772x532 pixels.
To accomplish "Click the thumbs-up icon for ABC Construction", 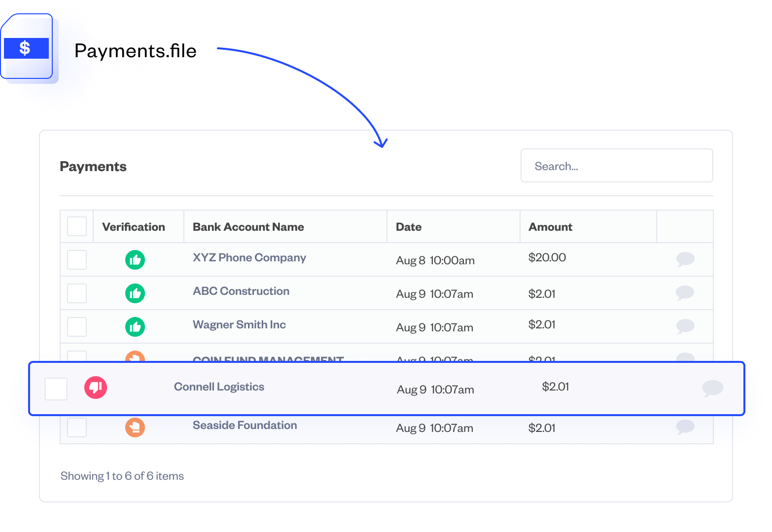I will (x=135, y=293).
